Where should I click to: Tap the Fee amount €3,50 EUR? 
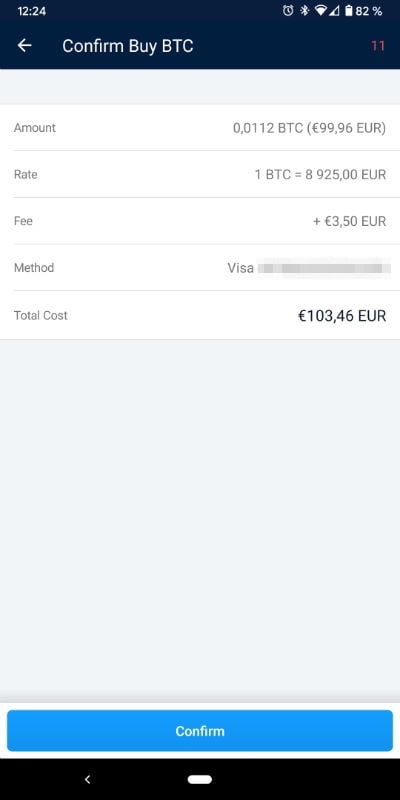click(349, 221)
